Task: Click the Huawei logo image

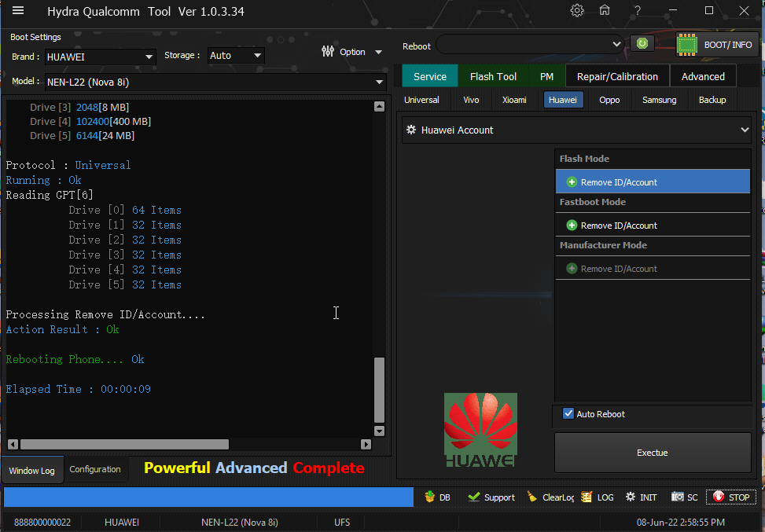Action: click(x=480, y=430)
